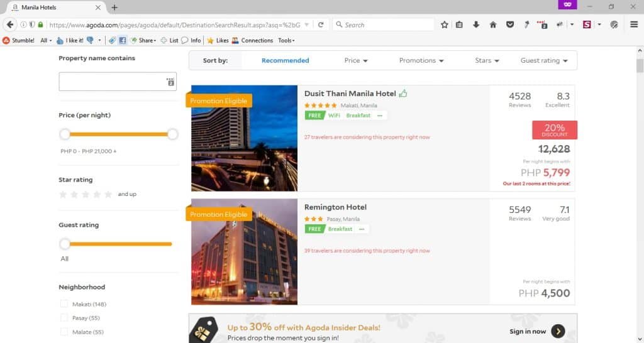644x343 pixels.
Task: Reload the page with the refresh icon
Action: pyautogui.click(x=321, y=24)
